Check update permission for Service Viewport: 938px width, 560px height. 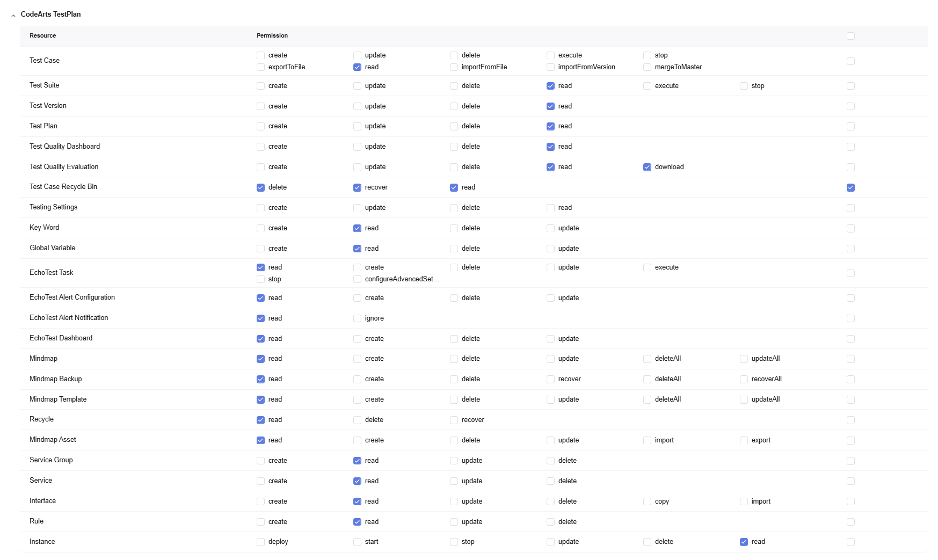pos(454,481)
